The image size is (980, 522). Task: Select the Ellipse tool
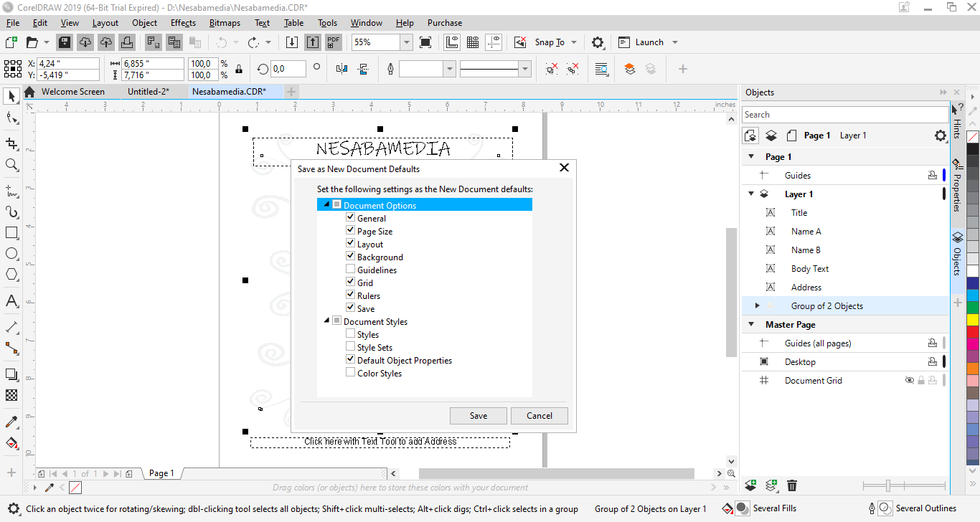pyautogui.click(x=11, y=254)
